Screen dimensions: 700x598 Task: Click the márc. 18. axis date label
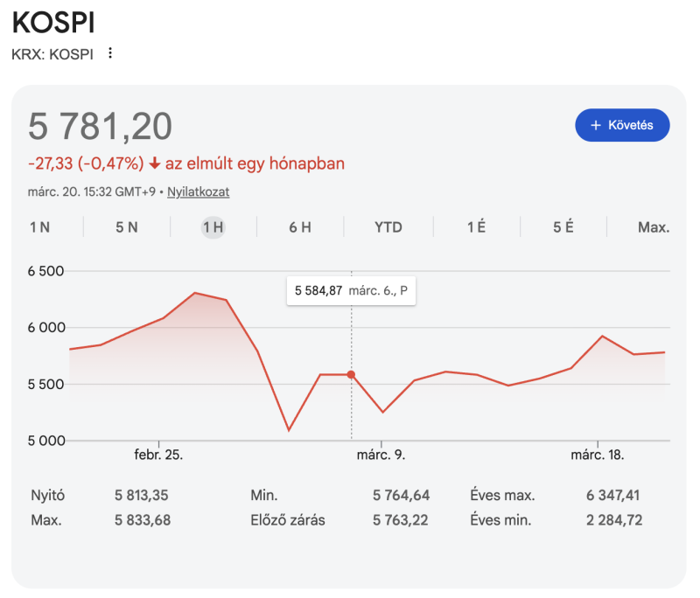click(596, 455)
